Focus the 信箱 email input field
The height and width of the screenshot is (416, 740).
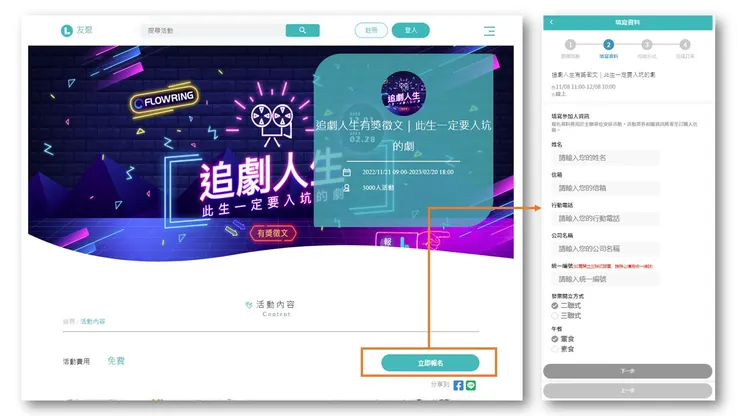click(x=605, y=188)
